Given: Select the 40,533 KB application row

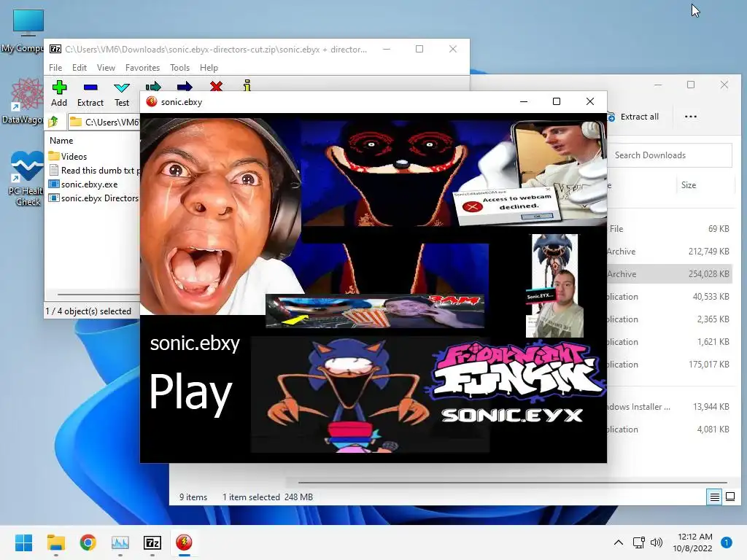Looking at the screenshot, I should point(669,297).
